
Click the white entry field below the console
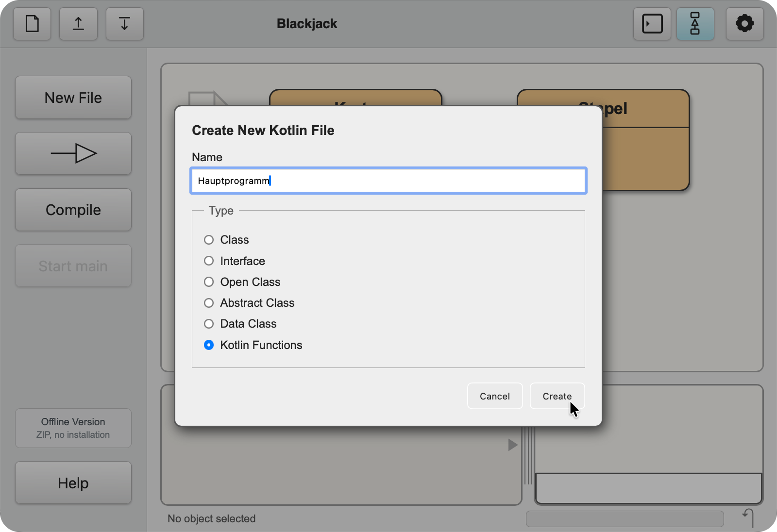649,488
